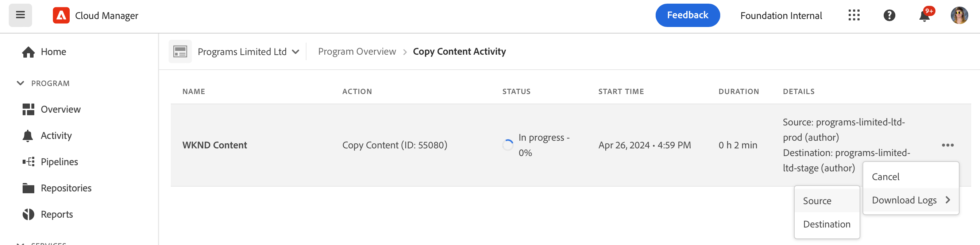Select Cancel from the actions menu
This screenshot has height=245, width=980.
pos(886,177)
